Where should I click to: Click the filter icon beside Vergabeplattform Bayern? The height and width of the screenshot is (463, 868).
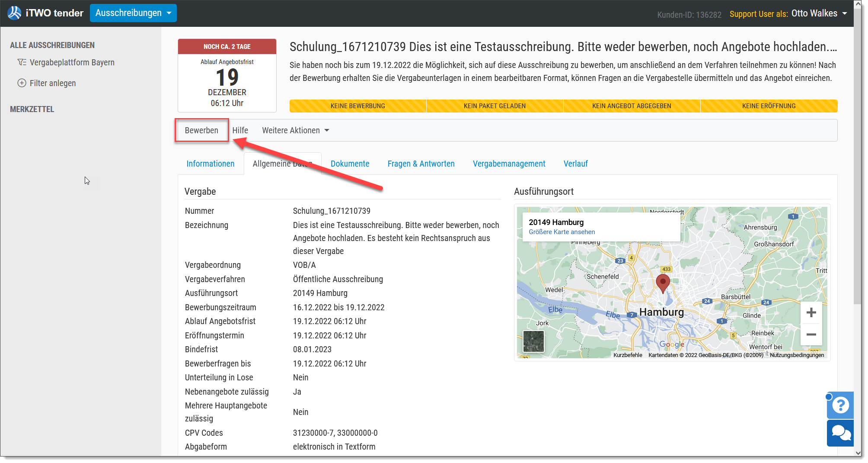[x=22, y=62]
